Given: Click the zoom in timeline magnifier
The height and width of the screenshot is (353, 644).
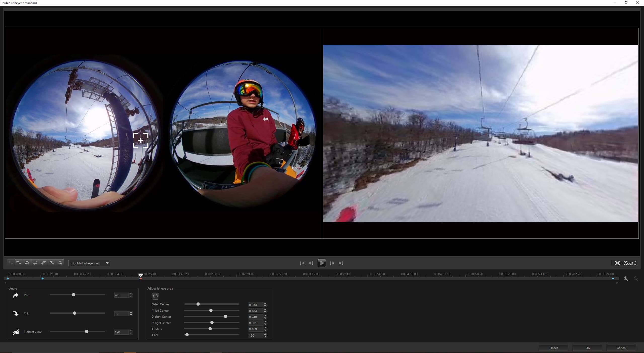Looking at the screenshot, I should (x=626, y=279).
